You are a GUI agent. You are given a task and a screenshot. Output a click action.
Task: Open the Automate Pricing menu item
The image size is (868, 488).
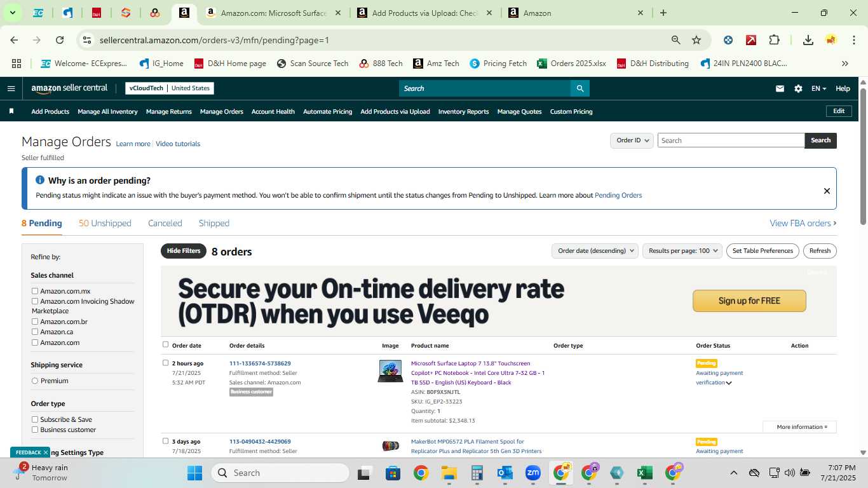327,111
